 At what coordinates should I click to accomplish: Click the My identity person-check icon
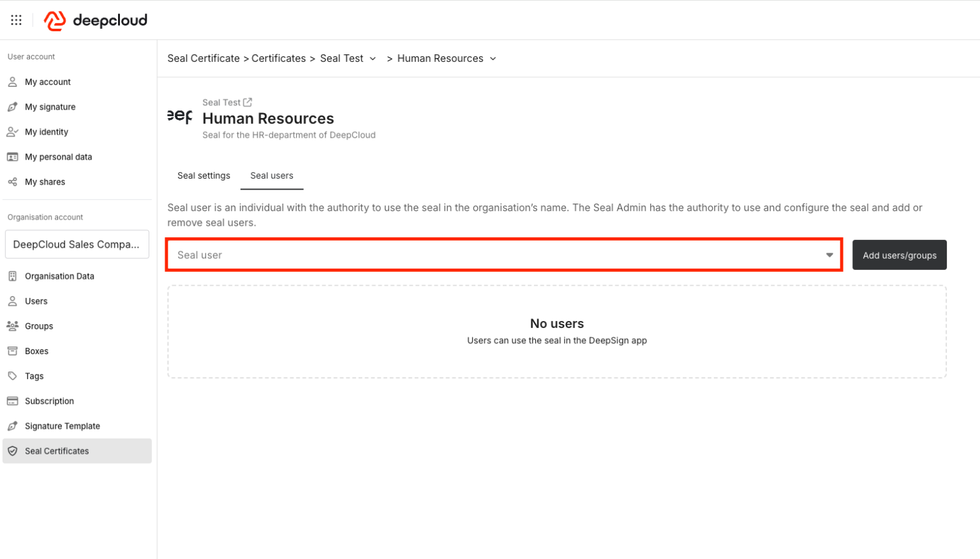coord(12,132)
